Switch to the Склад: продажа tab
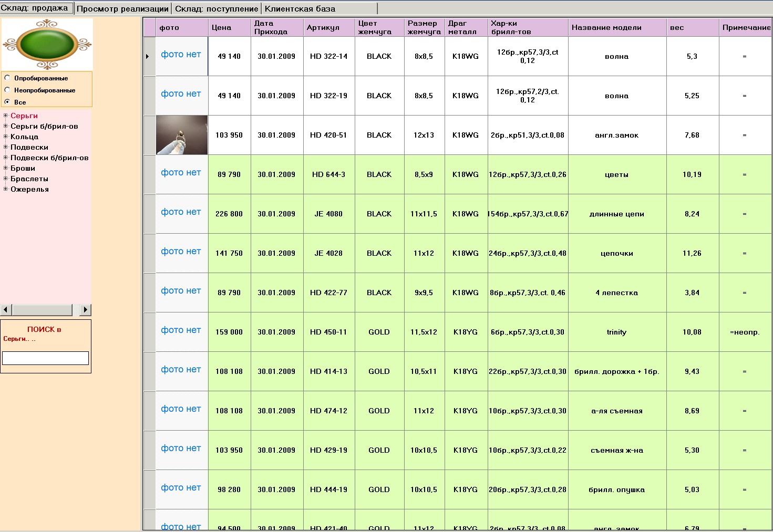773x532 pixels. (x=37, y=8)
